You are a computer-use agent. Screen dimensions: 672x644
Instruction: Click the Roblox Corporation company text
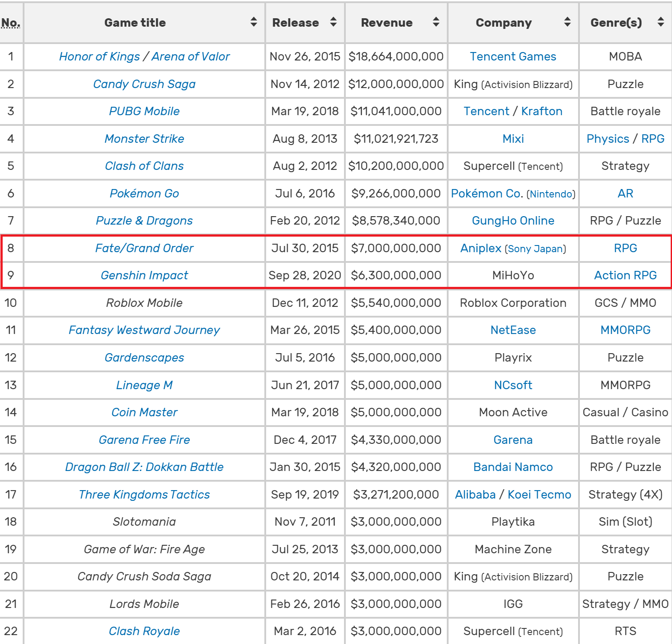513,303
